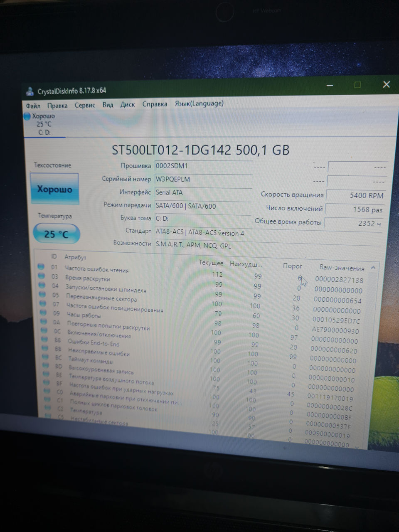Viewport: 399px width, 532px height.
Task: Click the scroll-up arrow of attribute list
Action: pos(373,268)
